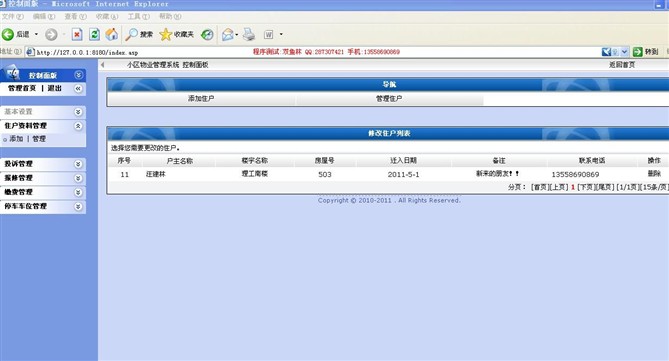Screen dimensions: 669x361
Task: Click the 添加 link under 住户资料管理
Action: point(16,139)
